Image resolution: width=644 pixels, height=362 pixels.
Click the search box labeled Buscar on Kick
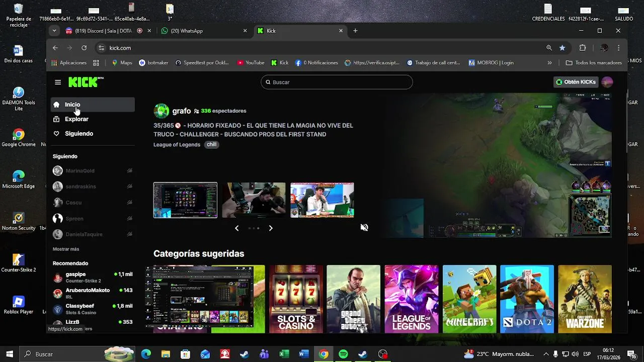coord(337,82)
